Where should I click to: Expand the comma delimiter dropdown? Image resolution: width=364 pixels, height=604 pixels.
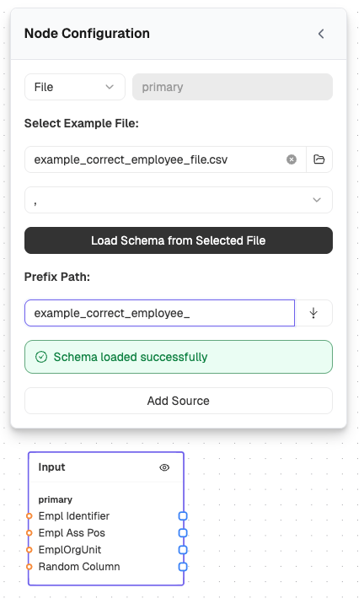point(179,200)
